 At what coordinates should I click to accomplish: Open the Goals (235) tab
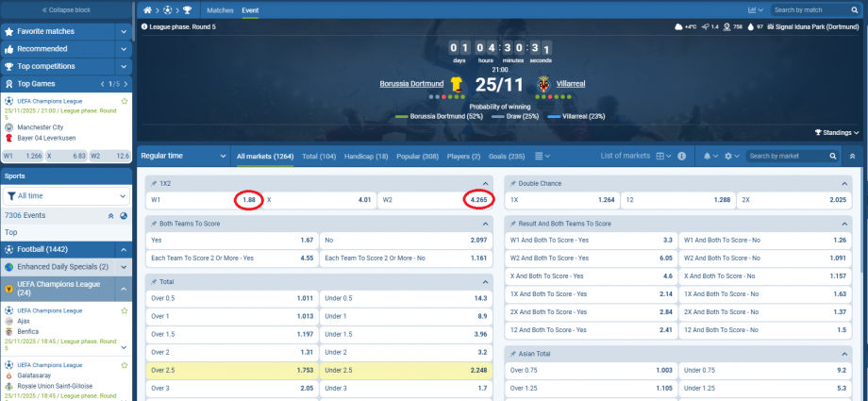[507, 157]
